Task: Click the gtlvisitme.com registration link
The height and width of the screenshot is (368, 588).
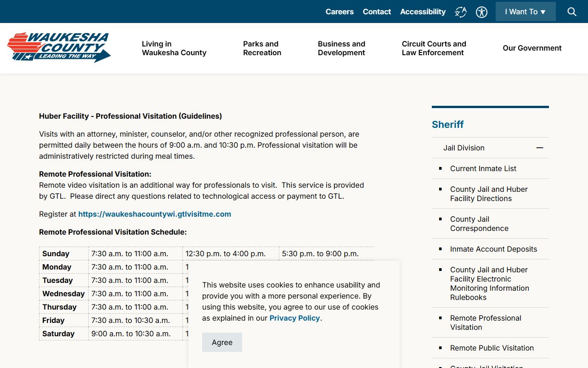Action: 154,214
